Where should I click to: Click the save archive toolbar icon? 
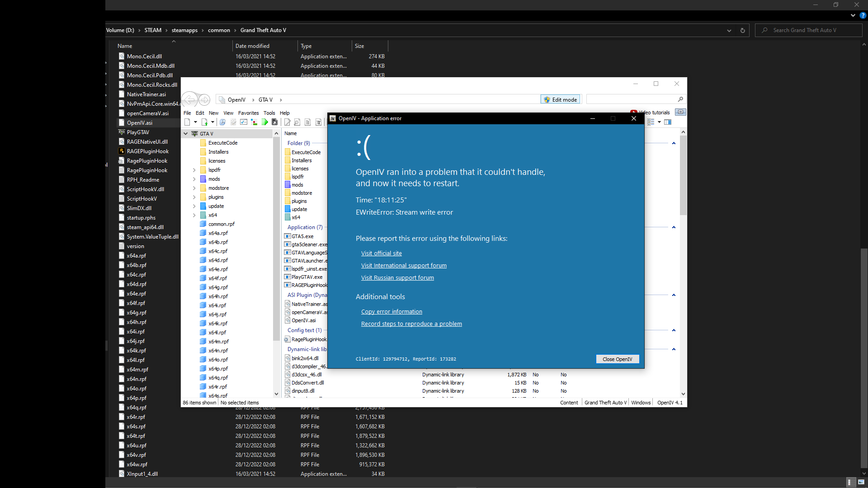(274, 122)
